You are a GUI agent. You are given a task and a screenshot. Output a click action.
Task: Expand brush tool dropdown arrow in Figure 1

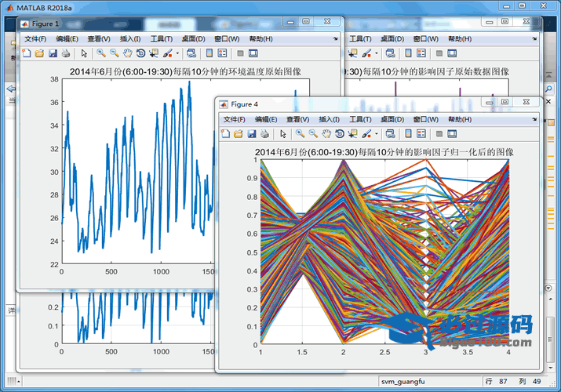click(x=177, y=53)
